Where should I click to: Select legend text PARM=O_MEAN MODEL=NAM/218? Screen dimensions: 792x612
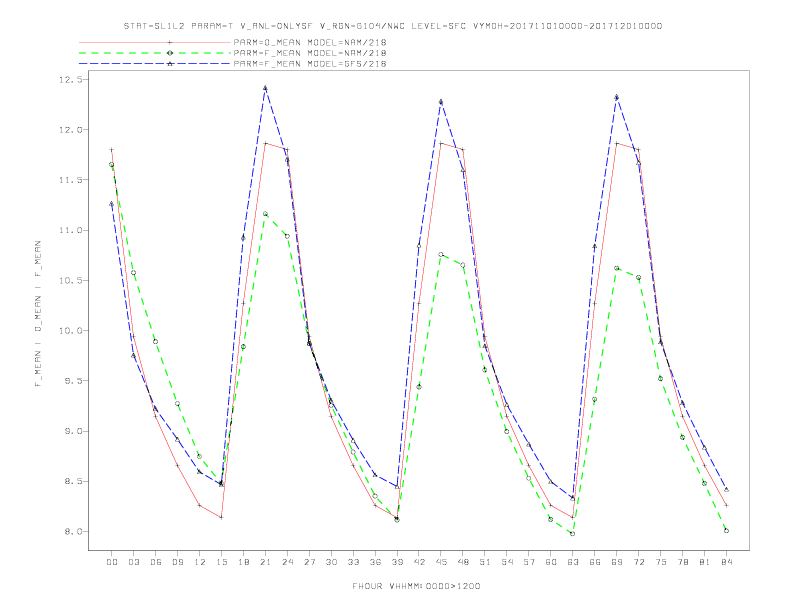310,42
